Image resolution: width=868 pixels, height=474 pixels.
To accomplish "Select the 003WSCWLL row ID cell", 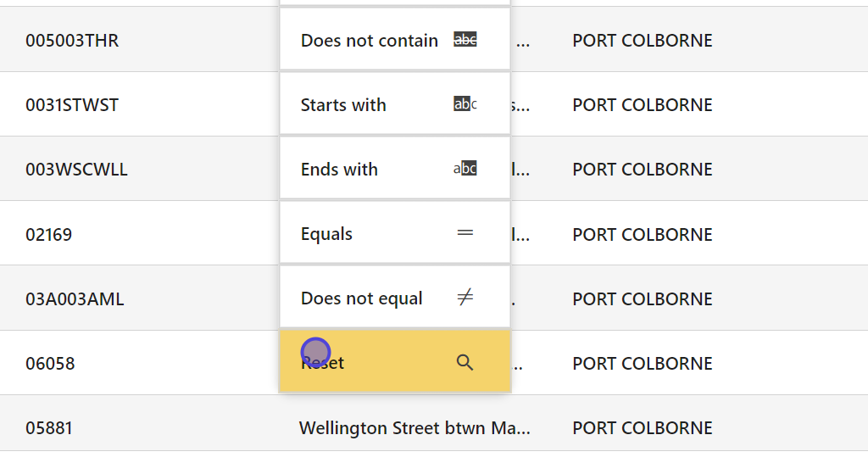I will pos(76,169).
